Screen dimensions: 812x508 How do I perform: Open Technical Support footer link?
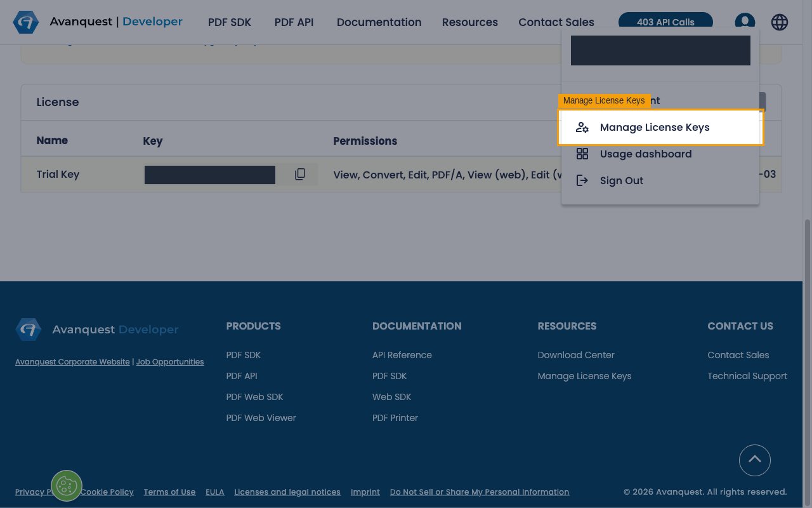click(x=747, y=376)
